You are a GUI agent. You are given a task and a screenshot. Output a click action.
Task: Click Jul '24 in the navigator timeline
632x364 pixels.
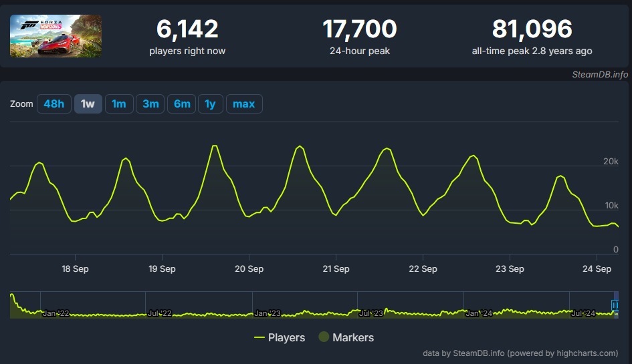point(583,313)
